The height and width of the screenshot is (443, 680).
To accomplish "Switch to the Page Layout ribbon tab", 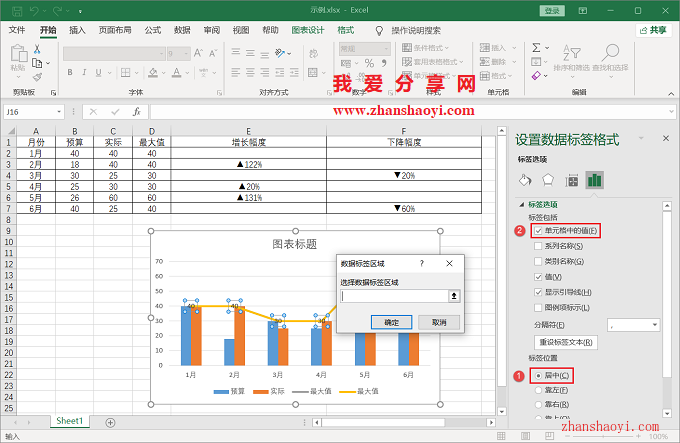I will click(x=115, y=30).
